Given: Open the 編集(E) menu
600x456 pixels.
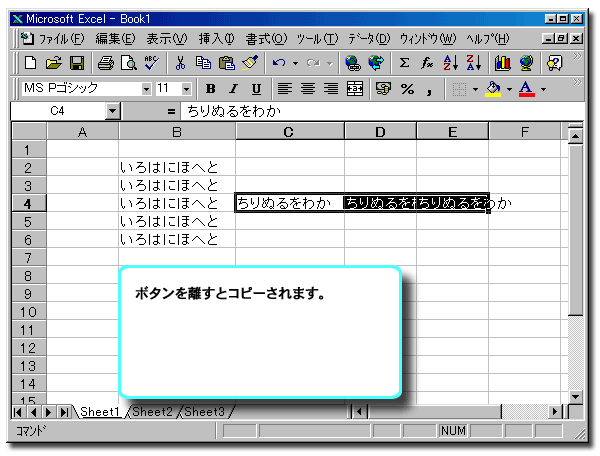Looking at the screenshot, I should pos(115,39).
